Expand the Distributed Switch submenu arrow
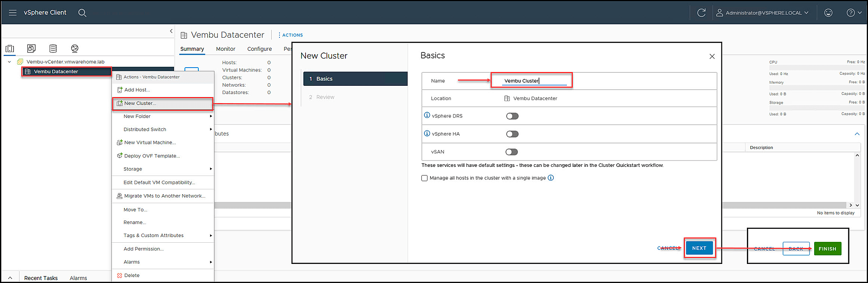Screen dimensions: 868x283 (x=211, y=129)
